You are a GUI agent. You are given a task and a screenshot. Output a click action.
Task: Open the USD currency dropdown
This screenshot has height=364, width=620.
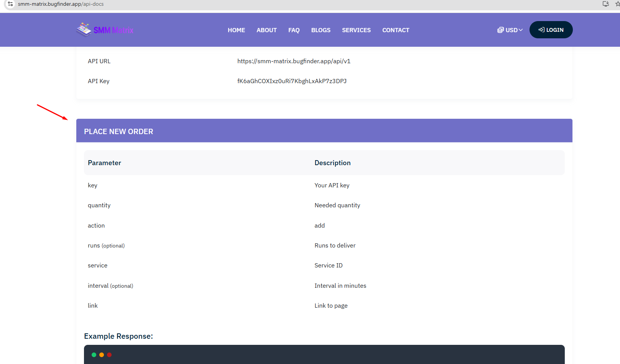510,30
